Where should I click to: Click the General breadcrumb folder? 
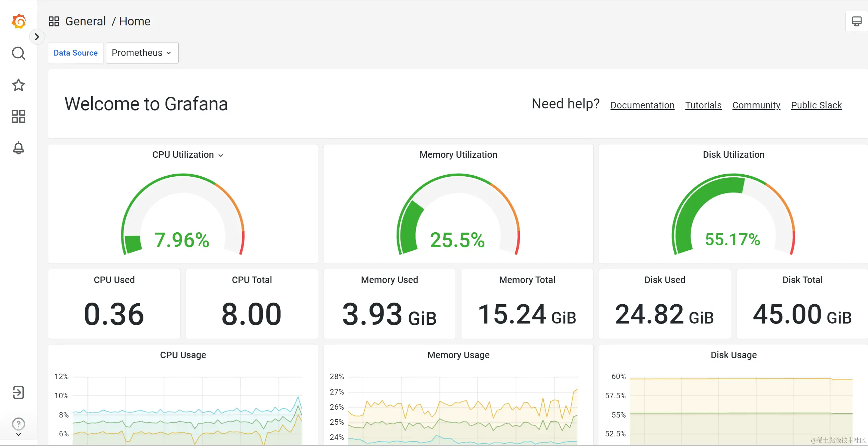tap(85, 21)
